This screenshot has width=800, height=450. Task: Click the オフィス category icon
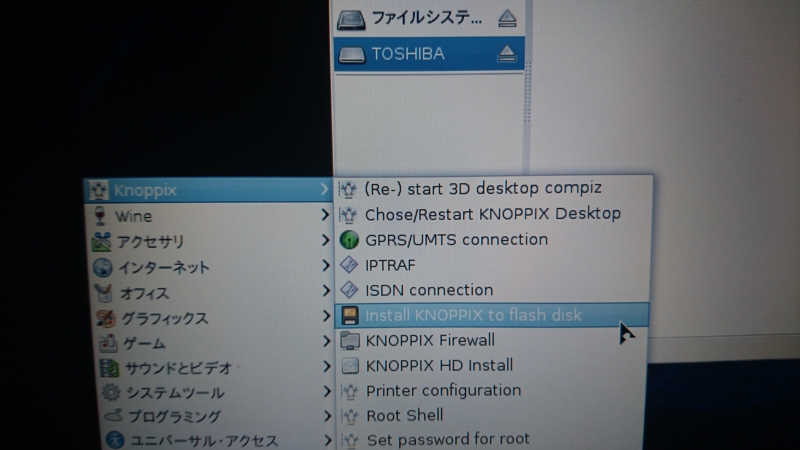[104, 293]
